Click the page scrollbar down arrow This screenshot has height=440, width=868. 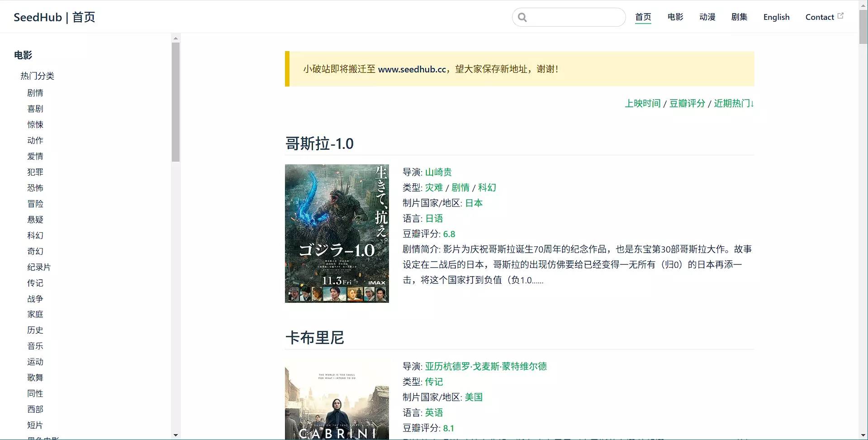(x=863, y=435)
